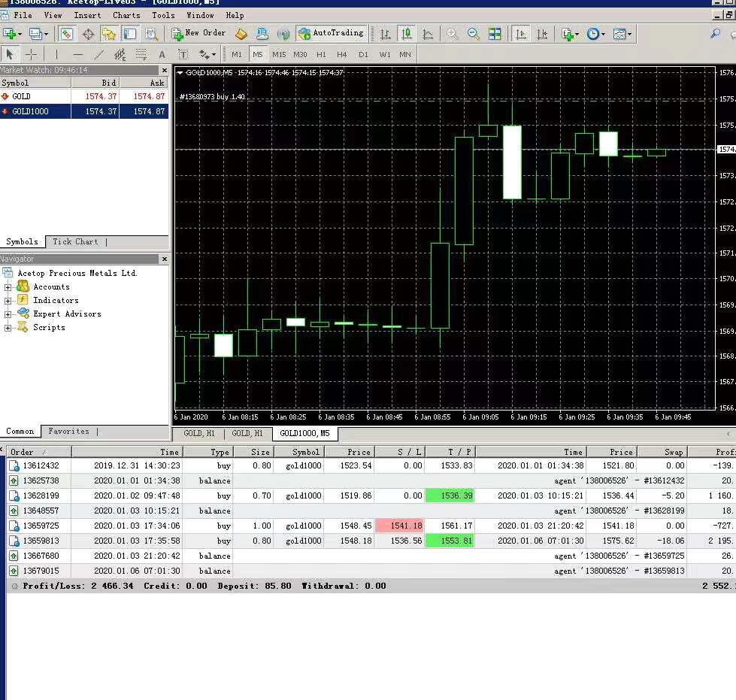Toggle the Terminal window icon
Viewport: 736px width, 700px height.
click(130, 34)
